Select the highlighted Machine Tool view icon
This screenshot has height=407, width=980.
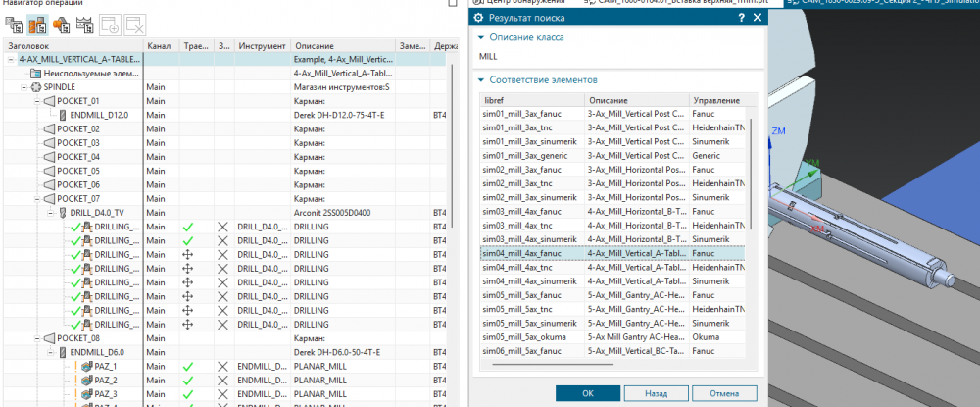38,25
